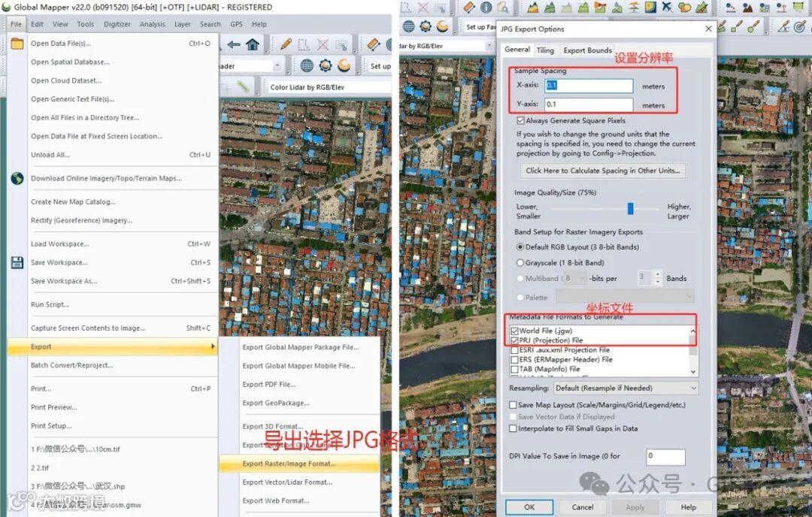This screenshot has width=812, height=517.
Task: Choose Export Vector/Lidar Format entry
Action: coord(287,482)
